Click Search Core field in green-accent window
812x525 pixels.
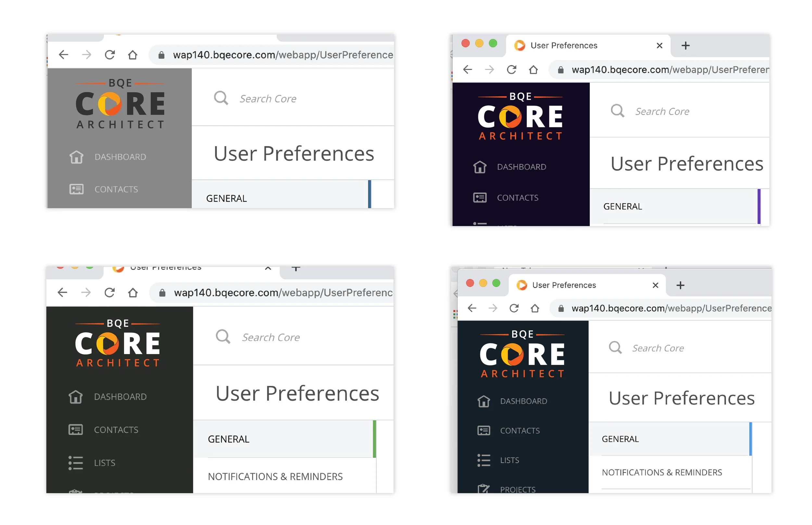[x=271, y=337]
